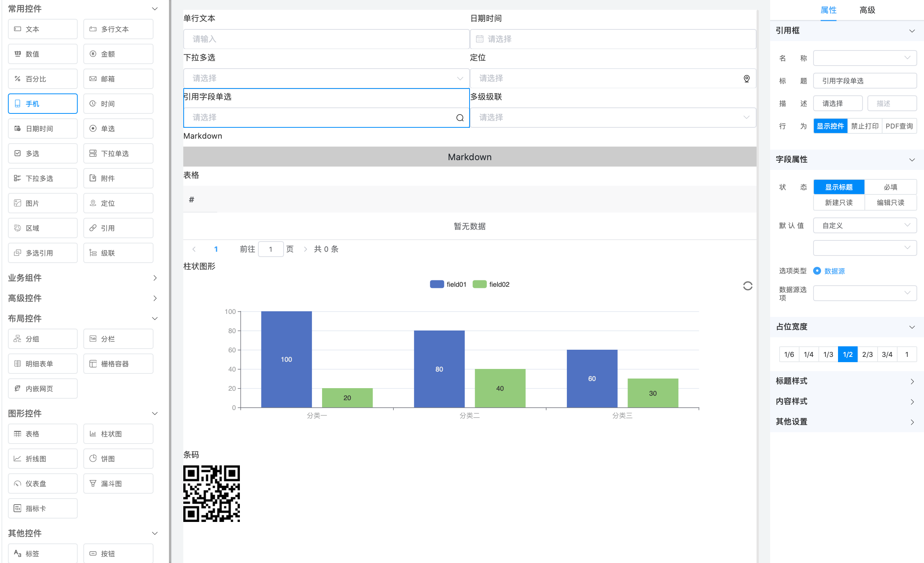Set width to 1/6
The image size is (924, 563).
[x=789, y=354]
